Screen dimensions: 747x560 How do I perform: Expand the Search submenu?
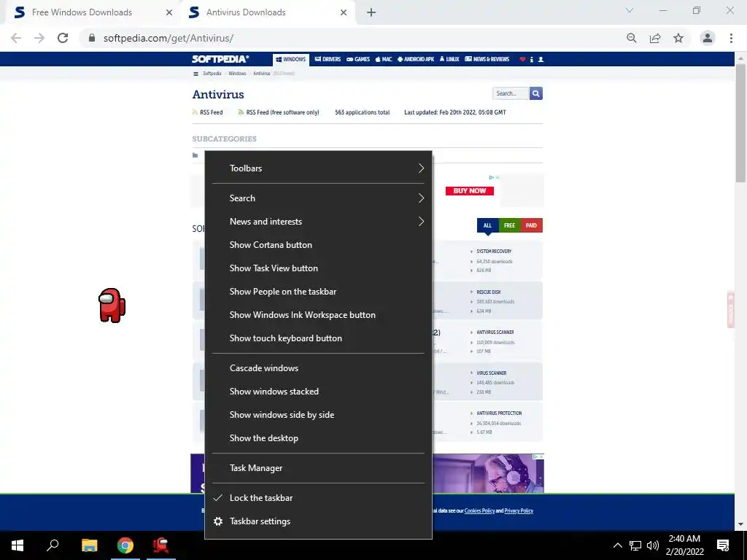pyautogui.click(x=318, y=198)
